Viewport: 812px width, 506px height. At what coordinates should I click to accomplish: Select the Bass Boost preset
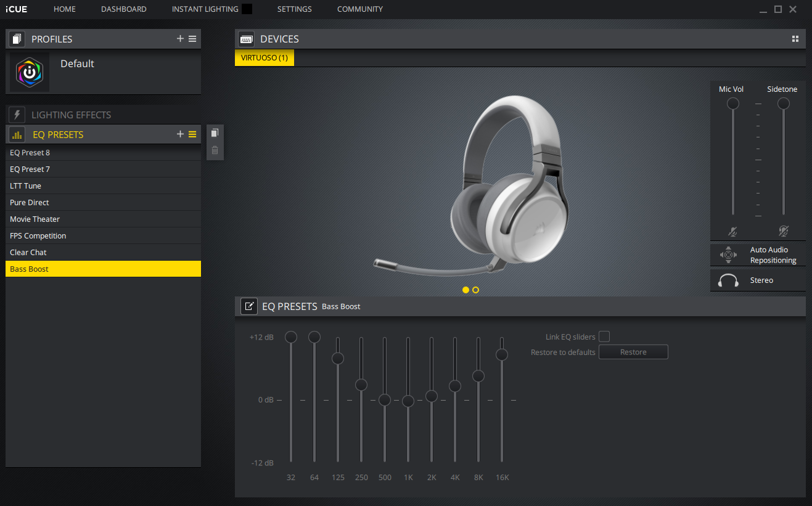tap(103, 269)
